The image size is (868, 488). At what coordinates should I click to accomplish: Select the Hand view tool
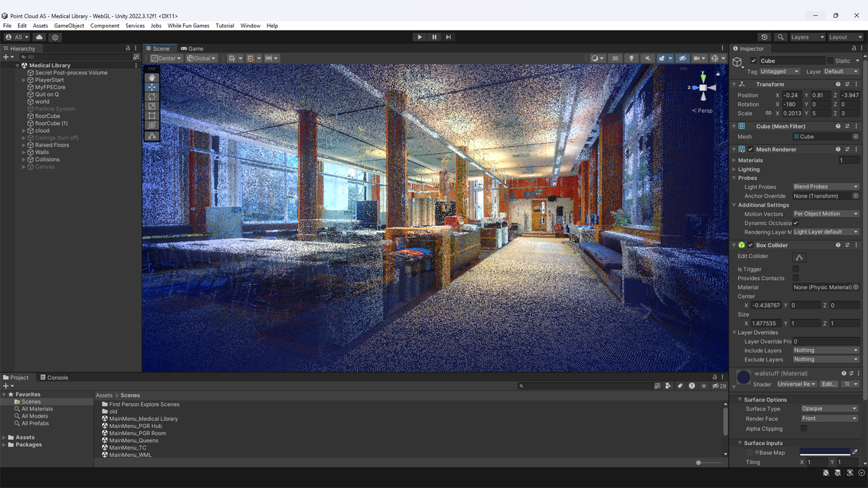pos(152,78)
